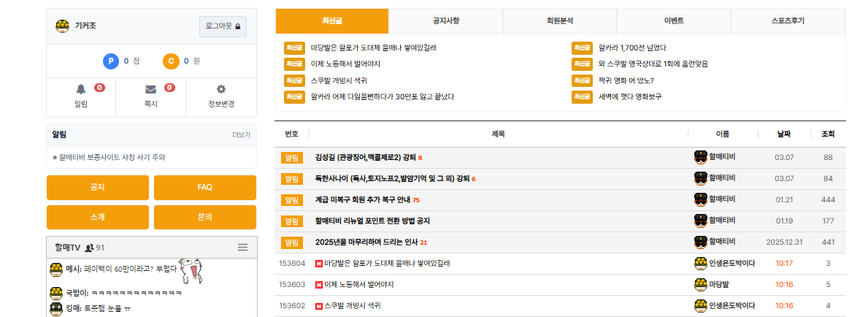The height and width of the screenshot is (317, 868).
Task: Click the bell 알림 notification icon
Action: [x=81, y=90]
